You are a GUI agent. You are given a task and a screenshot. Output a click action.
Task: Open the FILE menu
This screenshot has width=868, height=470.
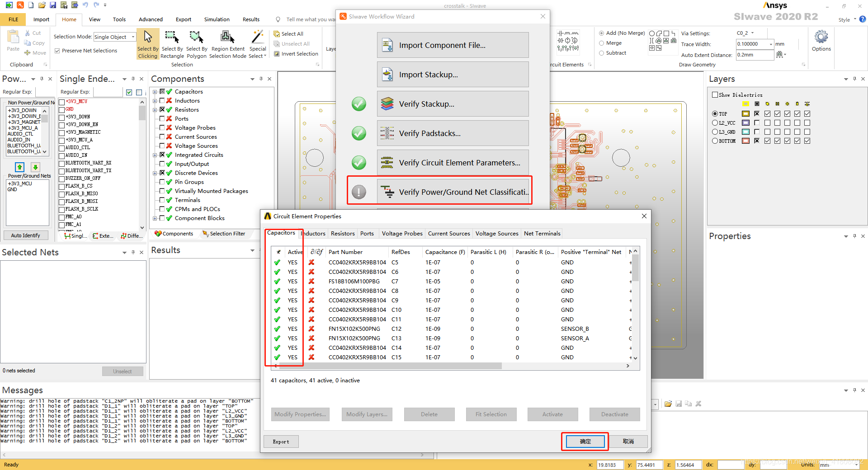[14, 19]
